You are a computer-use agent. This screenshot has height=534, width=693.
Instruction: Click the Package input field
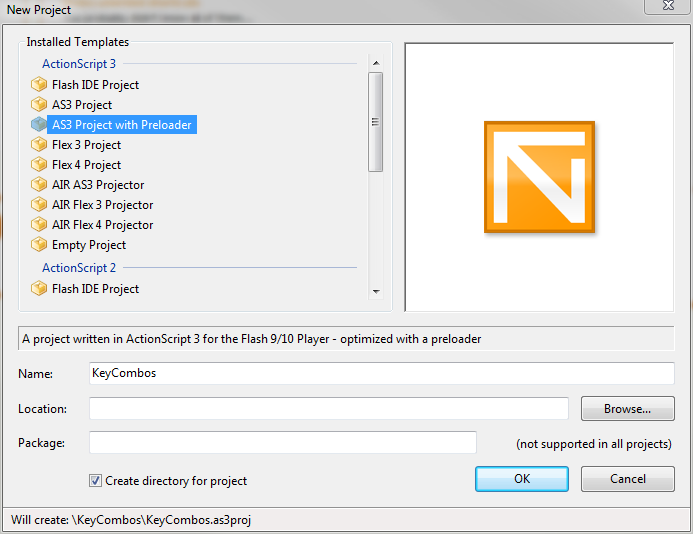click(x=283, y=442)
